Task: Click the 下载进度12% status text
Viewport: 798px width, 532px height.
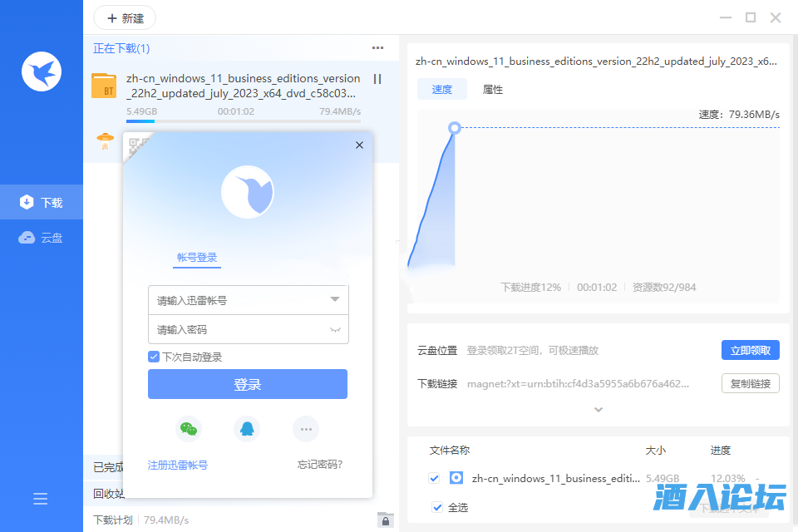Action: pyautogui.click(x=531, y=287)
